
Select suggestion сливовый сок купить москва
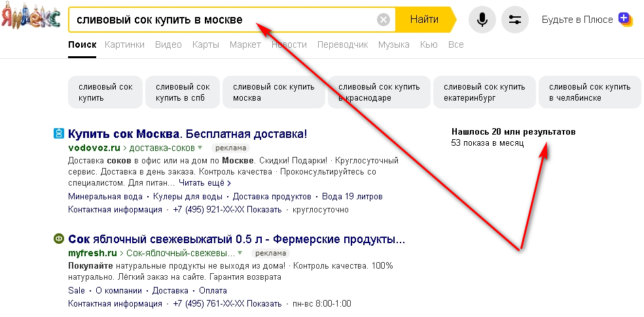tap(274, 92)
